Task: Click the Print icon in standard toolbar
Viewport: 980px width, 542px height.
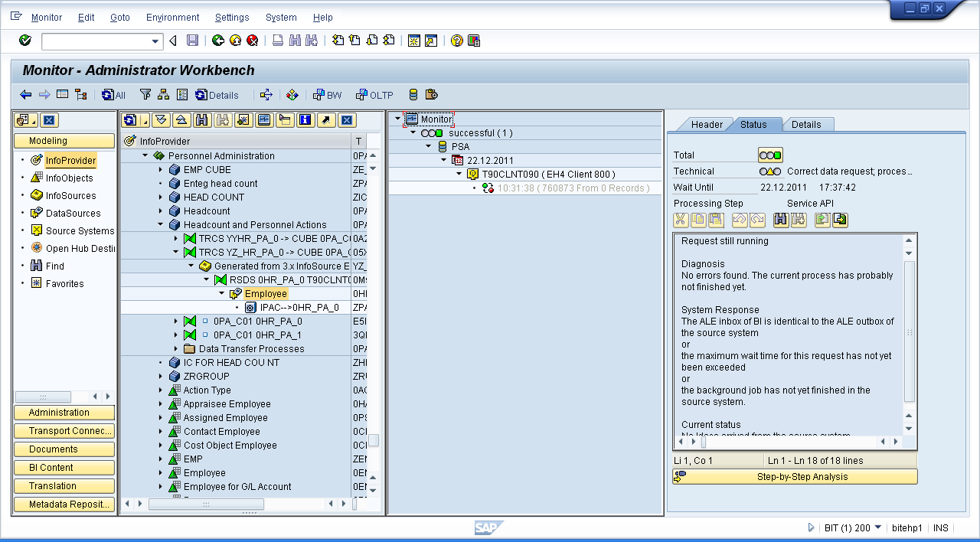Action: coord(278,41)
